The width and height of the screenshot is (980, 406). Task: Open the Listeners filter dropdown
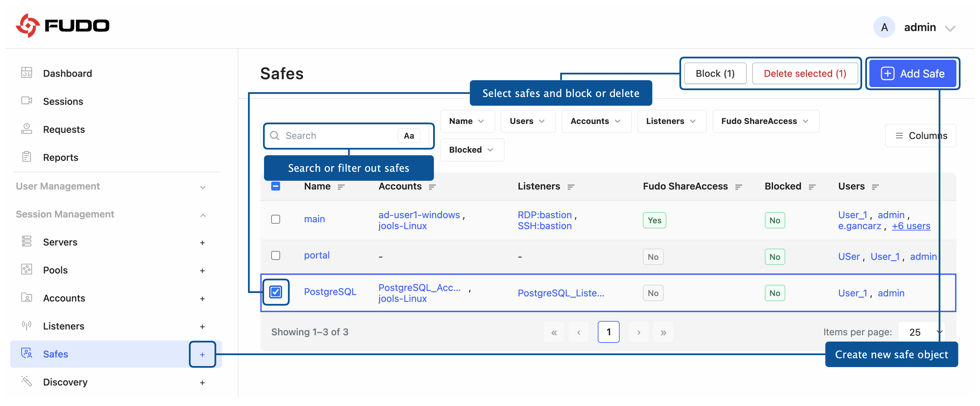pos(672,121)
